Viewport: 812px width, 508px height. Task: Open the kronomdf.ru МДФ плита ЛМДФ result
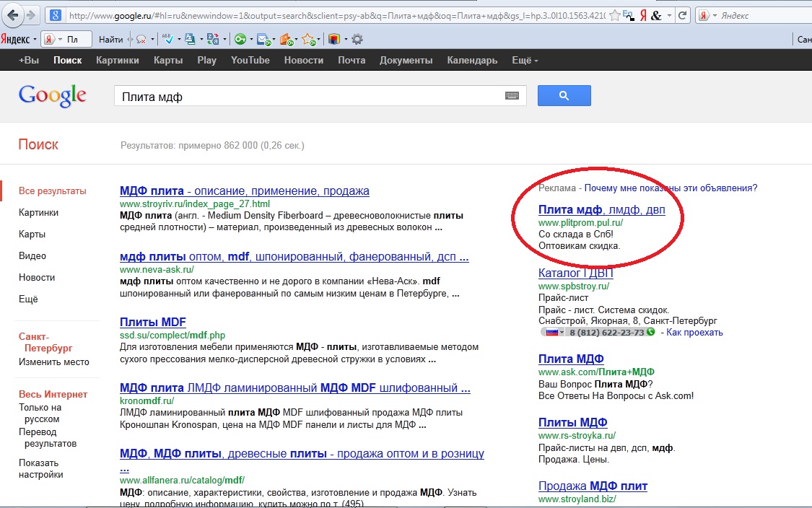click(x=294, y=388)
